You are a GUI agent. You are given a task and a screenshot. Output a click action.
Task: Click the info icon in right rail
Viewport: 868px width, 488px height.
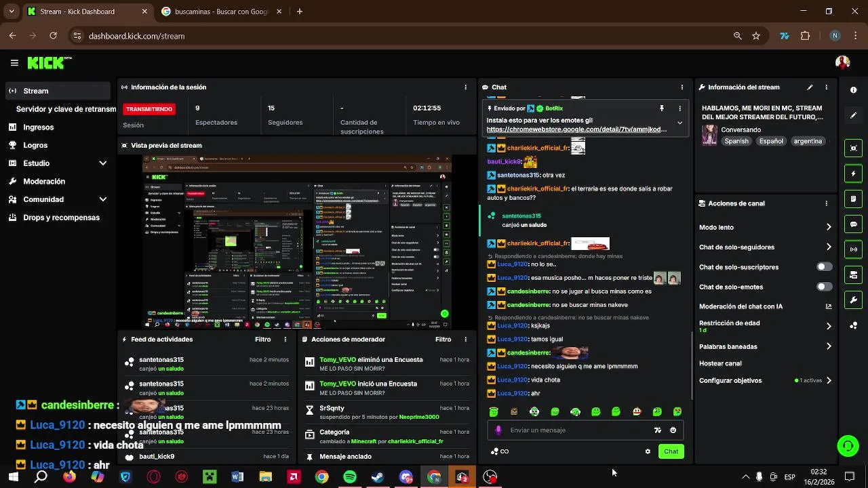[853, 90]
